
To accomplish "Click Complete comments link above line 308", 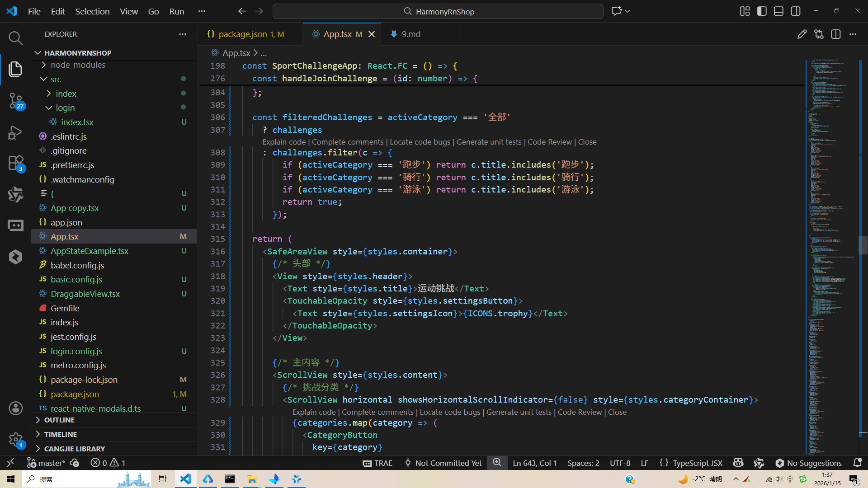I will click(x=347, y=142).
